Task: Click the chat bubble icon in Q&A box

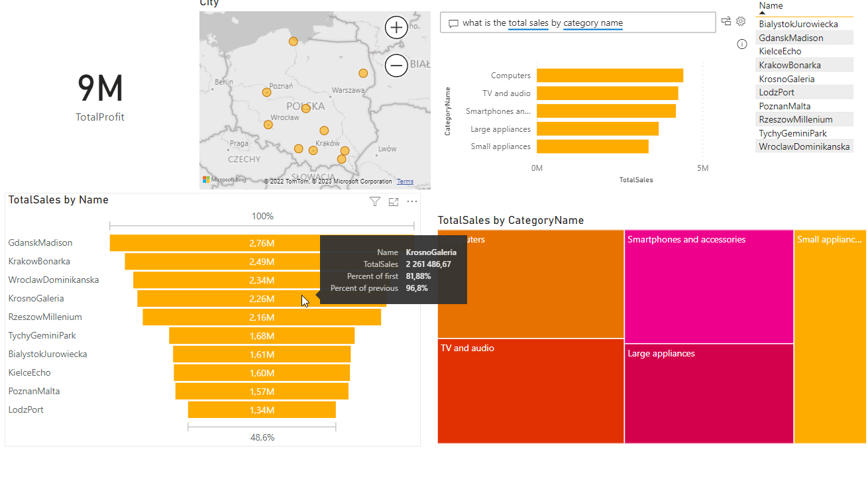Action: 453,23
